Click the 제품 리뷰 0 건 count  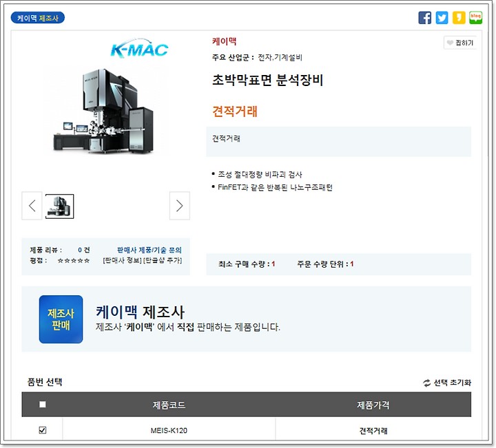tap(84, 250)
